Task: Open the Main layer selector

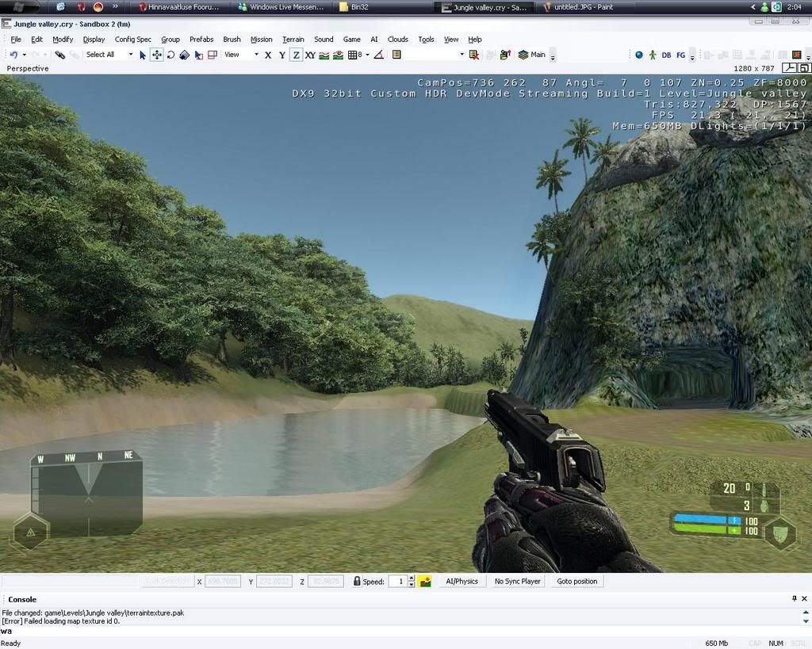Action: 532,55
